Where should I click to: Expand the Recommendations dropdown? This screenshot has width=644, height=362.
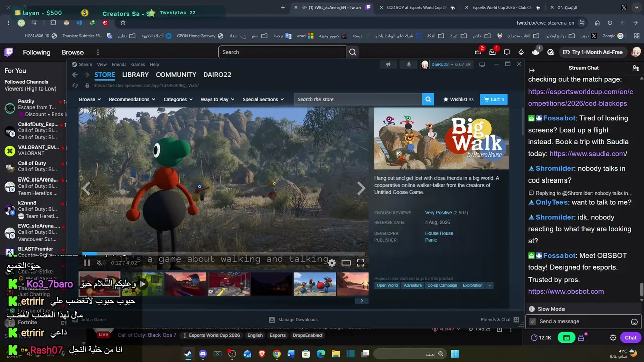(x=132, y=99)
